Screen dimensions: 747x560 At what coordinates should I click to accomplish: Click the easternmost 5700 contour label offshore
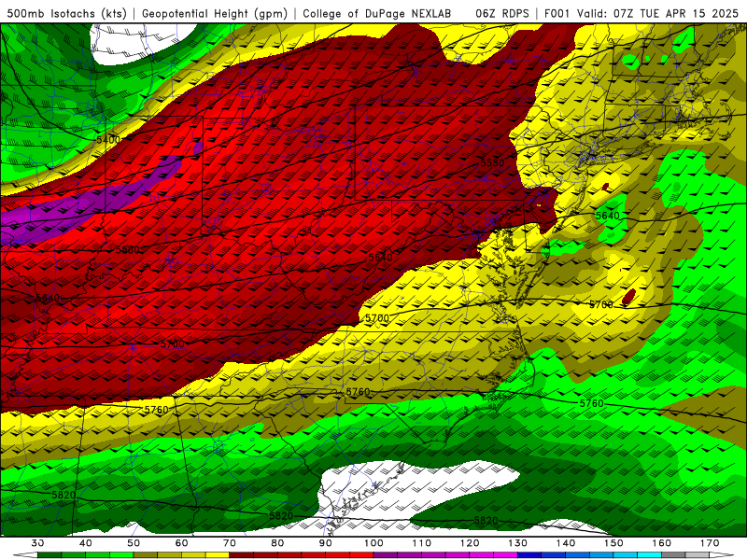click(601, 305)
